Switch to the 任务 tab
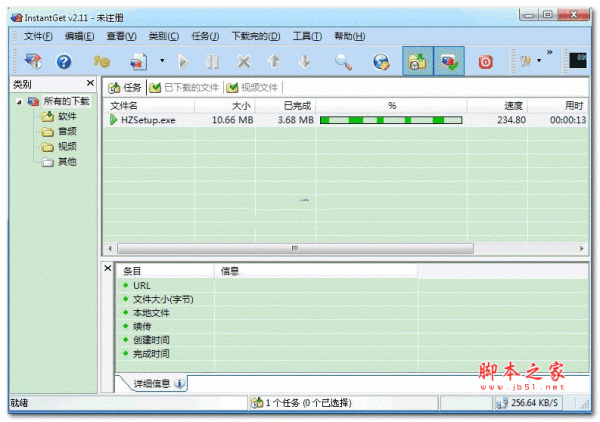This screenshot has width=600, height=422. 125,88
